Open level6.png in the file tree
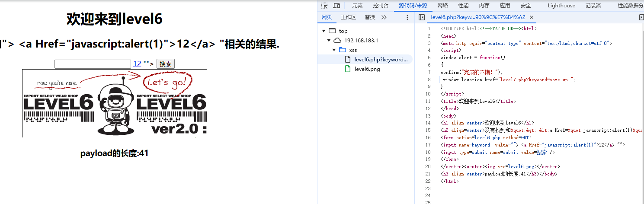The image size is (644, 204). click(367, 69)
